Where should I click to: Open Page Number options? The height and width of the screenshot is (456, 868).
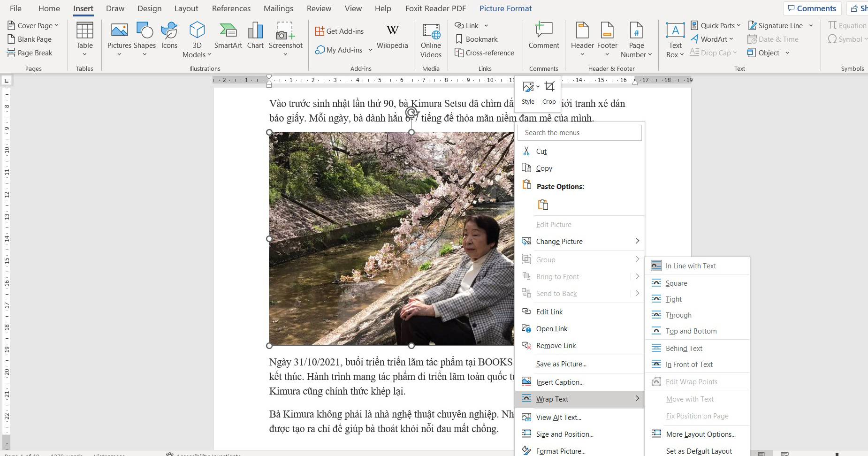tap(636, 40)
